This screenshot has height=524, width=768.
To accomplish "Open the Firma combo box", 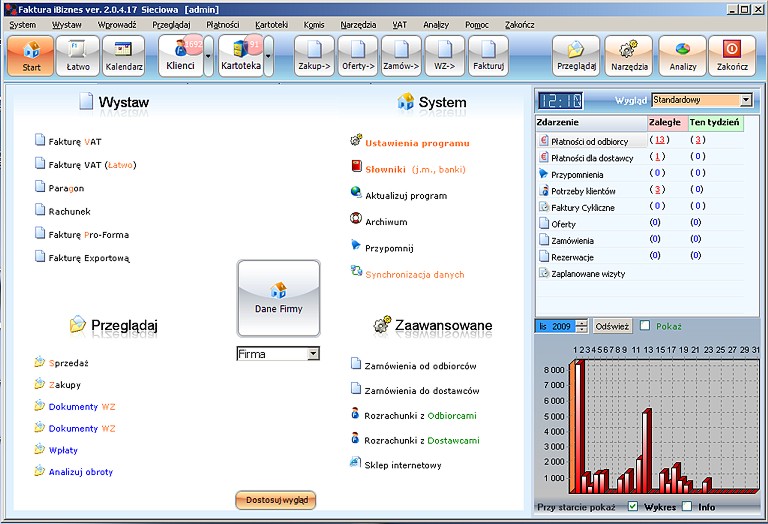I will [313, 354].
